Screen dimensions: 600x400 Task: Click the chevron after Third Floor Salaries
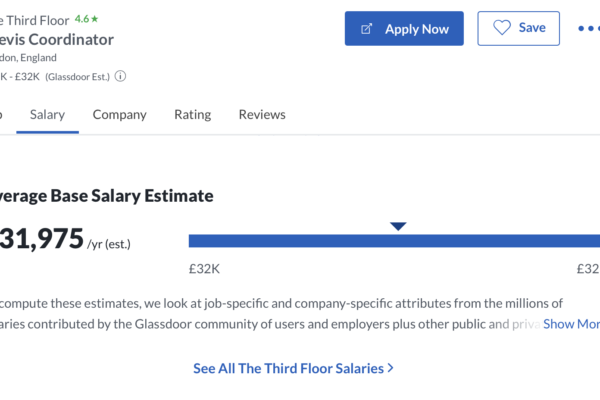coord(390,368)
